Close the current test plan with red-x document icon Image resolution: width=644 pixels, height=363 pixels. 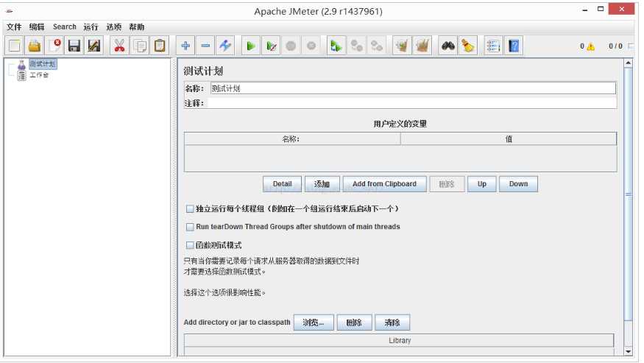pyautogui.click(x=54, y=46)
